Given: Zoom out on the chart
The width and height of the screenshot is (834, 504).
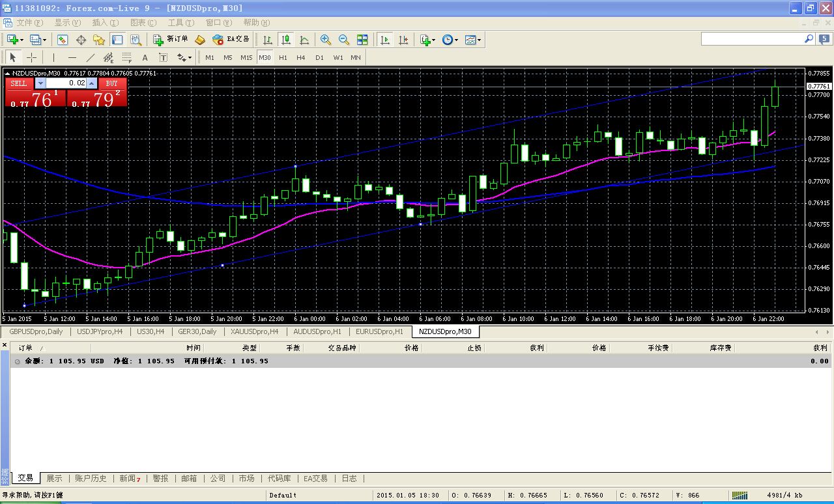Looking at the screenshot, I should click(x=344, y=40).
